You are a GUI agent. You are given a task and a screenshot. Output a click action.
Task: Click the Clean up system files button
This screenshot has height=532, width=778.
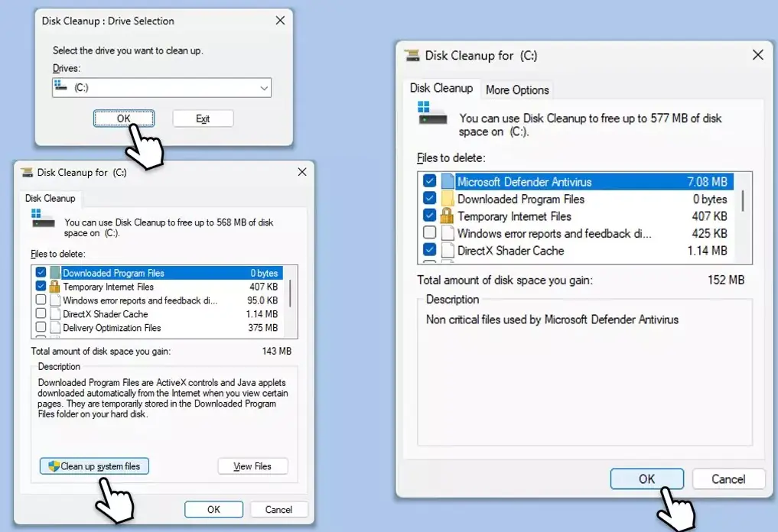[93, 465]
